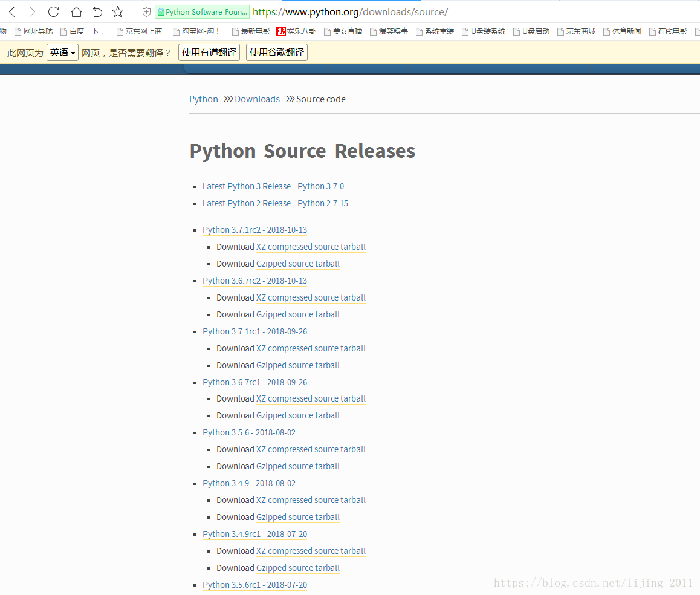Open the U盘启动 bookmark

531,31
